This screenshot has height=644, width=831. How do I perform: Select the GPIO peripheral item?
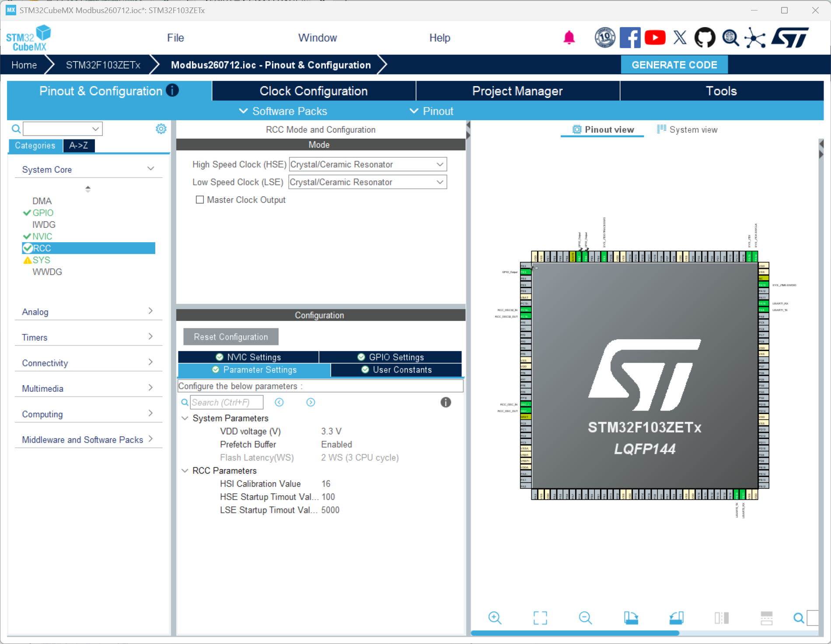(x=43, y=212)
